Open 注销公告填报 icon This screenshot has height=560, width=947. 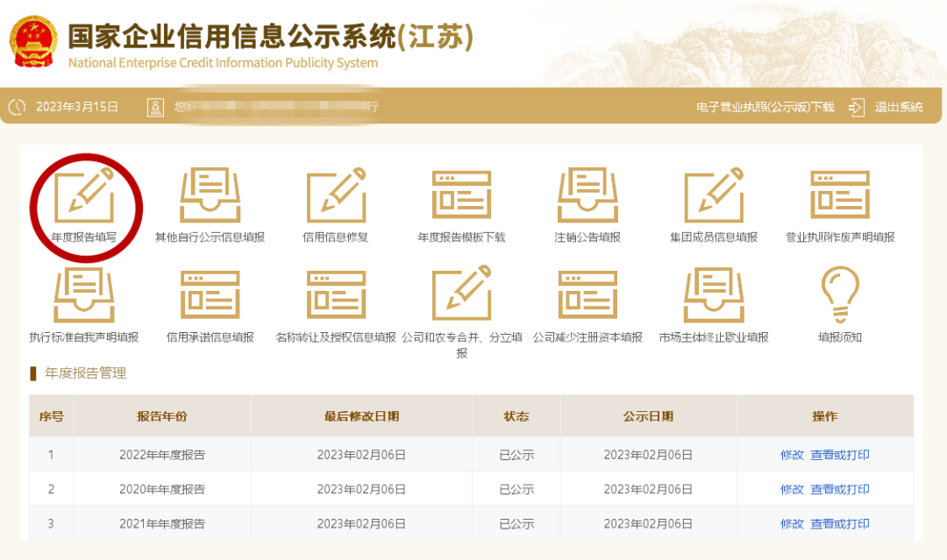[587, 195]
